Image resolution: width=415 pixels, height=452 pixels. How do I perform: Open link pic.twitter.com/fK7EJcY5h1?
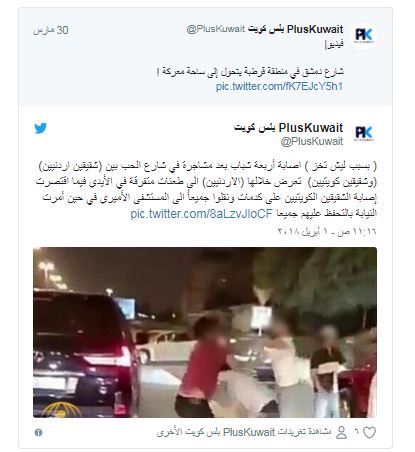[279, 86]
